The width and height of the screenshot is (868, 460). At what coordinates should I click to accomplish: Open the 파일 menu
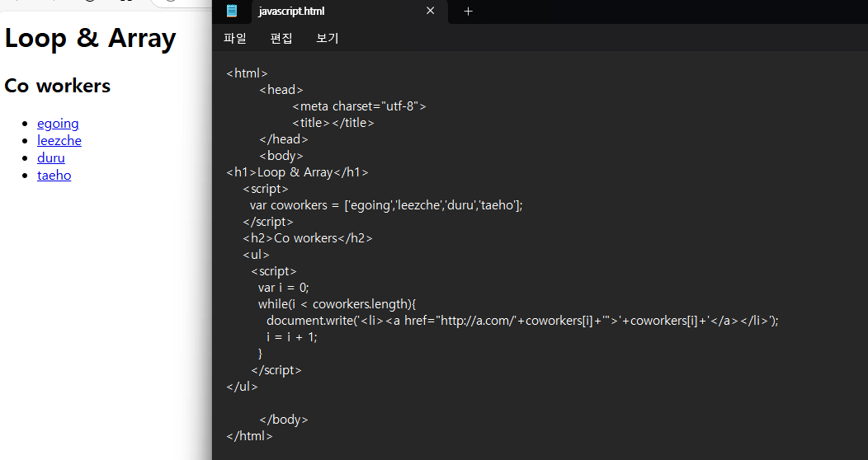pyautogui.click(x=234, y=38)
